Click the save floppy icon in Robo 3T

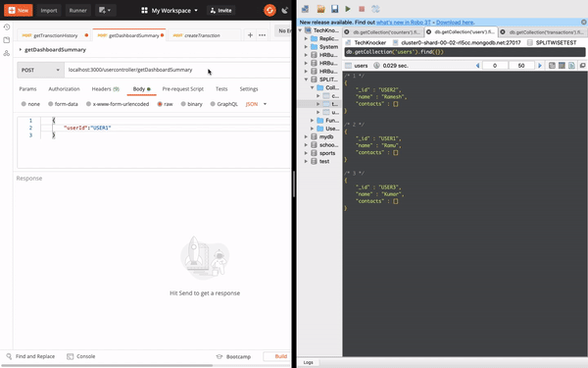click(334, 9)
